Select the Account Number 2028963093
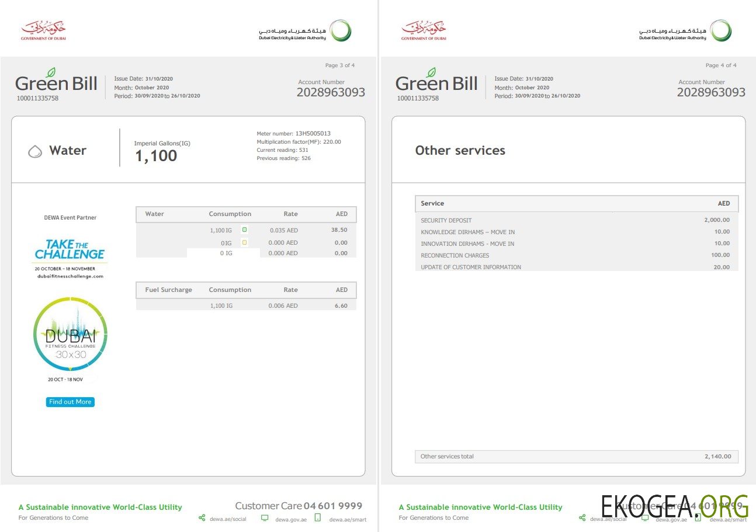756x532 pixels. point(331,92)
